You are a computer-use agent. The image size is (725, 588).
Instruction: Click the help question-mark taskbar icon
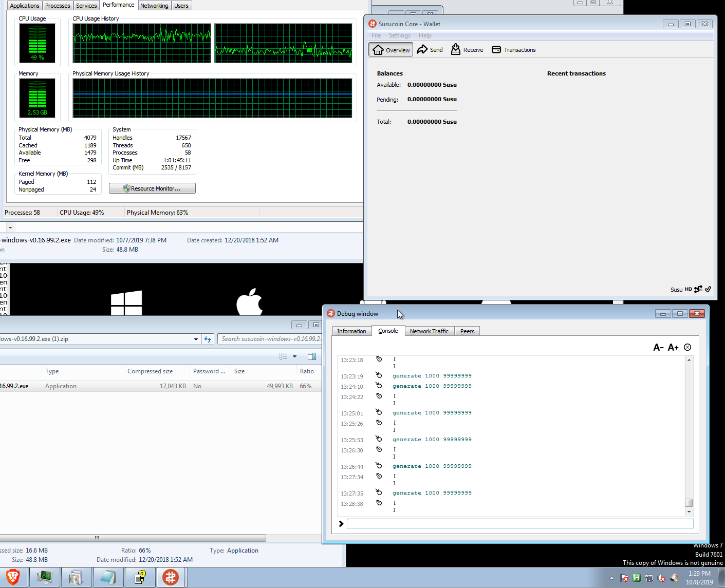coord(140,577)
